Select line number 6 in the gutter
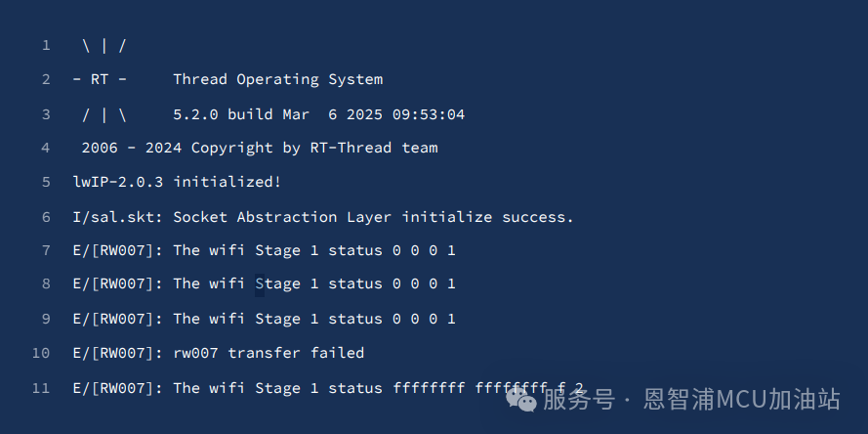This screenshot has width=868, height=434. (46, 217)
